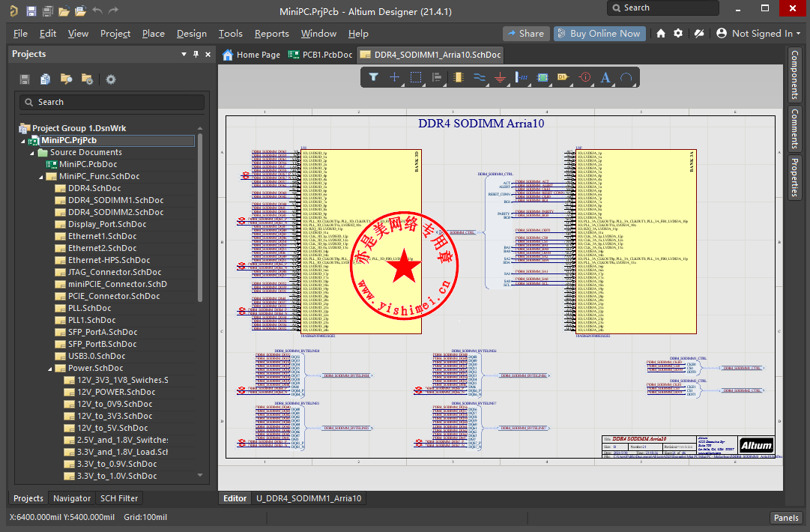Click the Compile documents icon in Projects panel
This screenshot has height=532, width=810.
click(46, 79)
